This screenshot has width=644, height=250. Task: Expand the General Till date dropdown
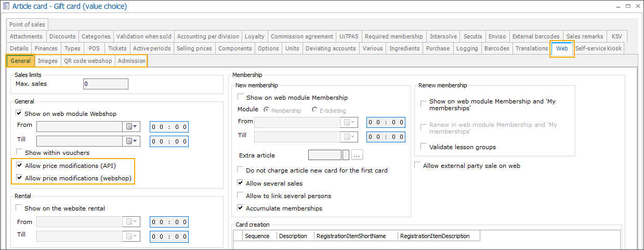136,141
